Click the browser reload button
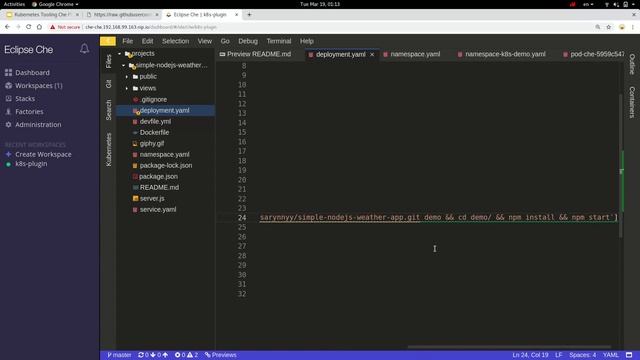 pos(29,27)
